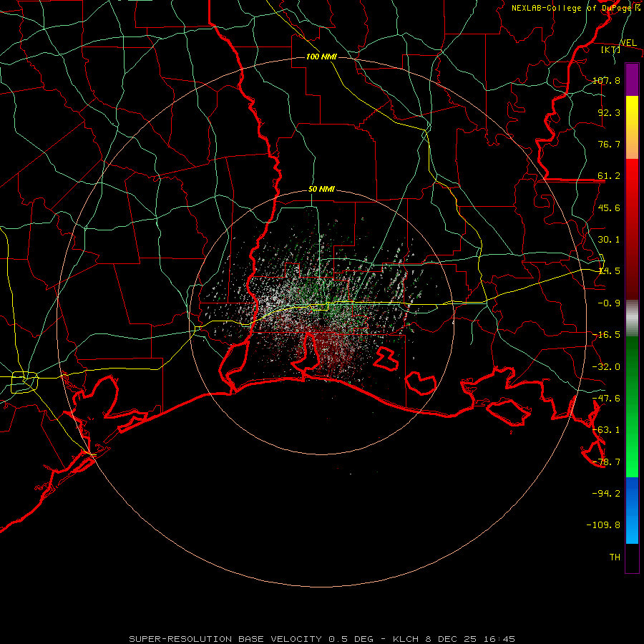Viewport: 644px width, 644px height.
Task: Click the '50 NMI' range ring label
Action: [321, 189]
